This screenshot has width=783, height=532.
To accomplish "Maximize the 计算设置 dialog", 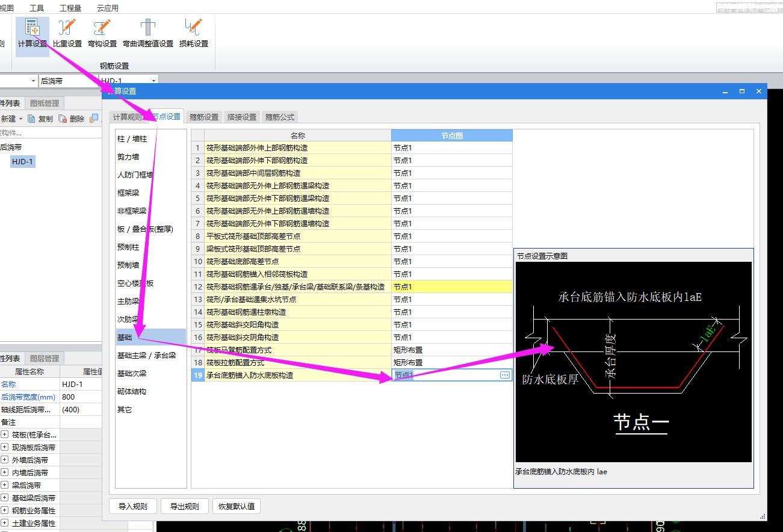I will 742,91.
